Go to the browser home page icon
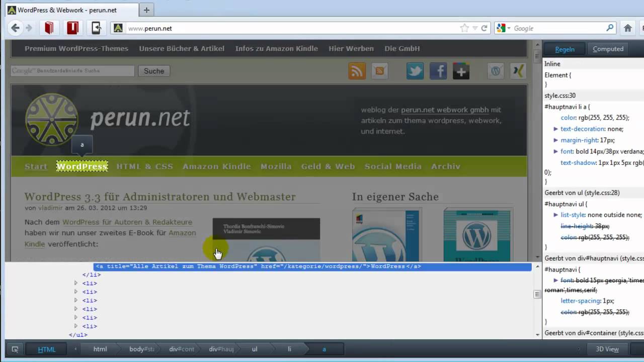 (627, 28)
